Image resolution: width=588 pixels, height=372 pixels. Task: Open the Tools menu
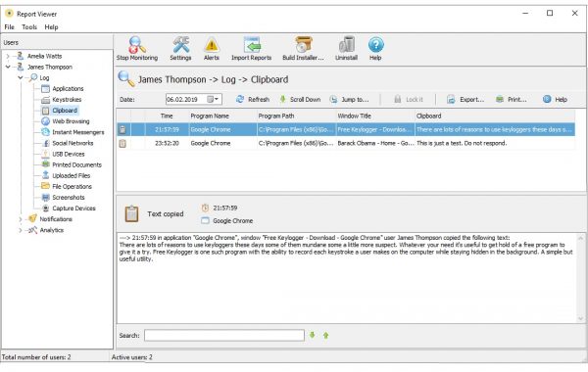coord(29,27)
